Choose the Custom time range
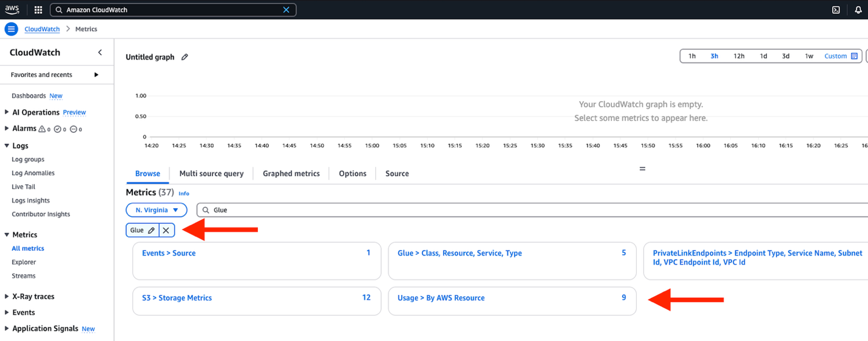868x341 pixels. (835, 56)
